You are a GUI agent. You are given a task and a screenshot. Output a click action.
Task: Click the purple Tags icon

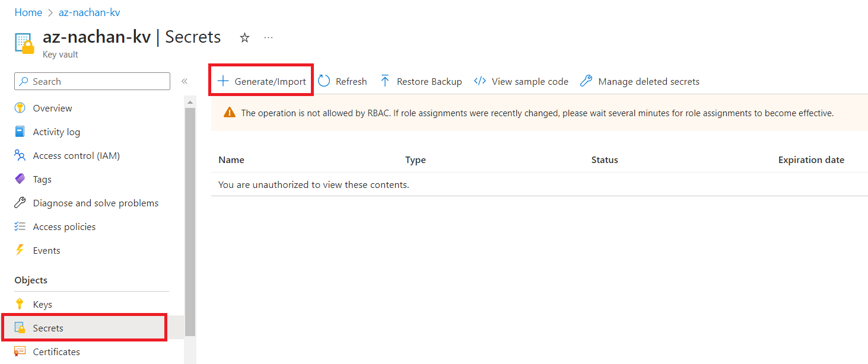click(20, 179)
